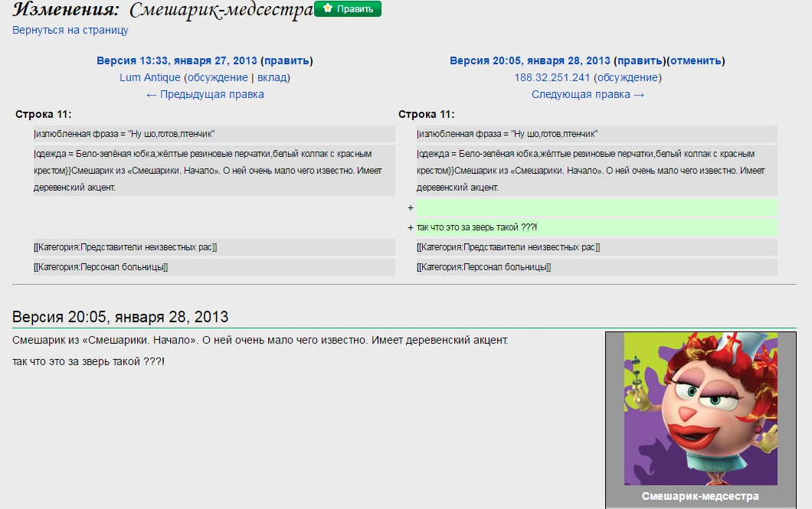Open обсуждение for user Lum Antique
The height and width of the screenshot is (509, 812).
pos(218,77)
